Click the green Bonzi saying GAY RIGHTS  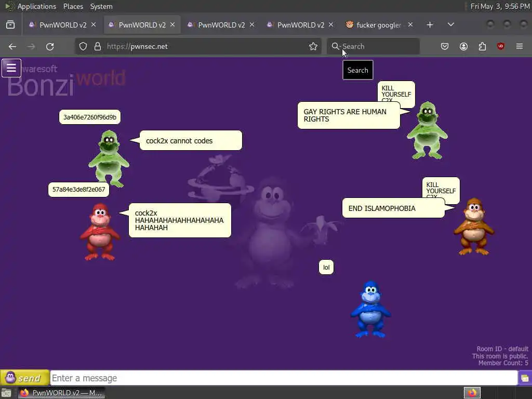tap(427, 130)
